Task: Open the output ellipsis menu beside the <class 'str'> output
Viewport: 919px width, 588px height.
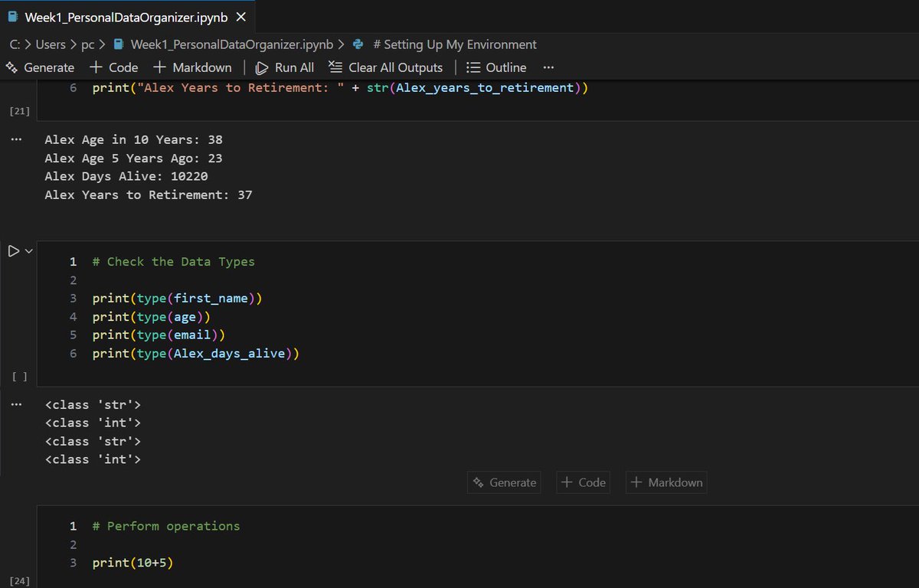Action: 16,405
